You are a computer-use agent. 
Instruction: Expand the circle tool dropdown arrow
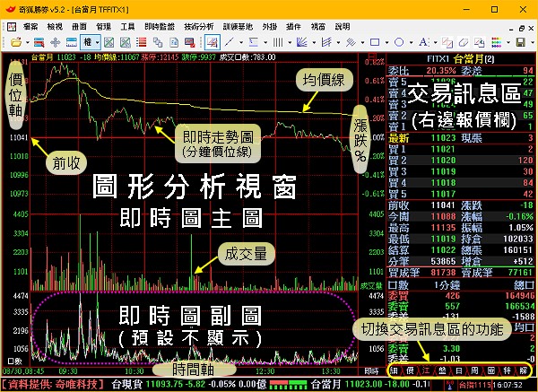click(x=411, y=43)
